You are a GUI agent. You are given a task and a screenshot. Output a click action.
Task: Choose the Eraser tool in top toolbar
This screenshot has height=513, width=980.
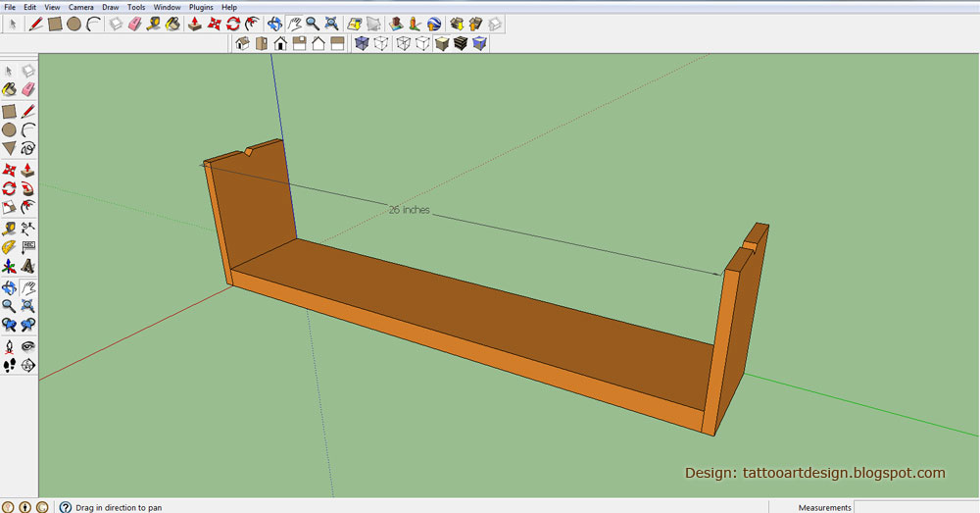pos(135,24)
